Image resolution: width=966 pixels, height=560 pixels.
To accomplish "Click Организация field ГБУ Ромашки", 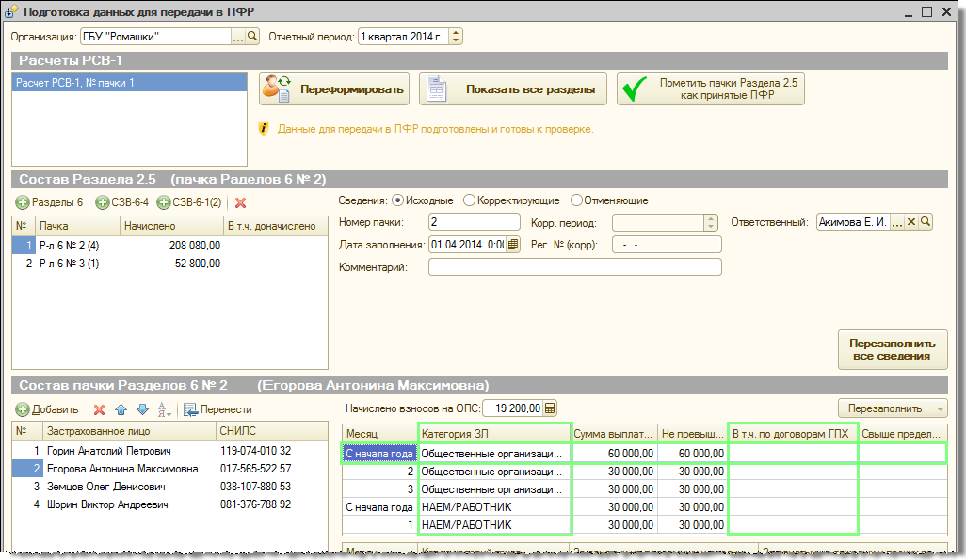I will (156, 37).
